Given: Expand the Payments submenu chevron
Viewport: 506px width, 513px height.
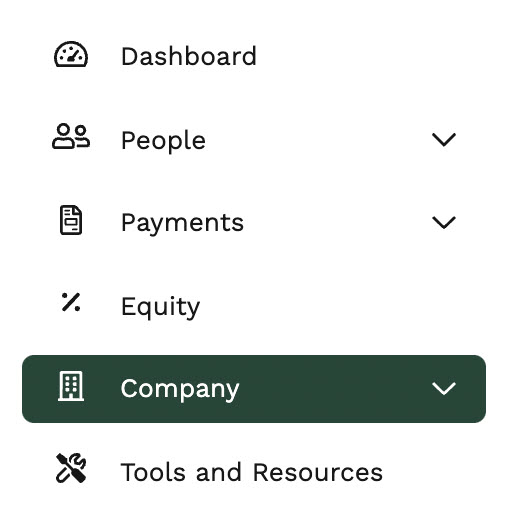Looking at the screenshot, I should [444, 222].
